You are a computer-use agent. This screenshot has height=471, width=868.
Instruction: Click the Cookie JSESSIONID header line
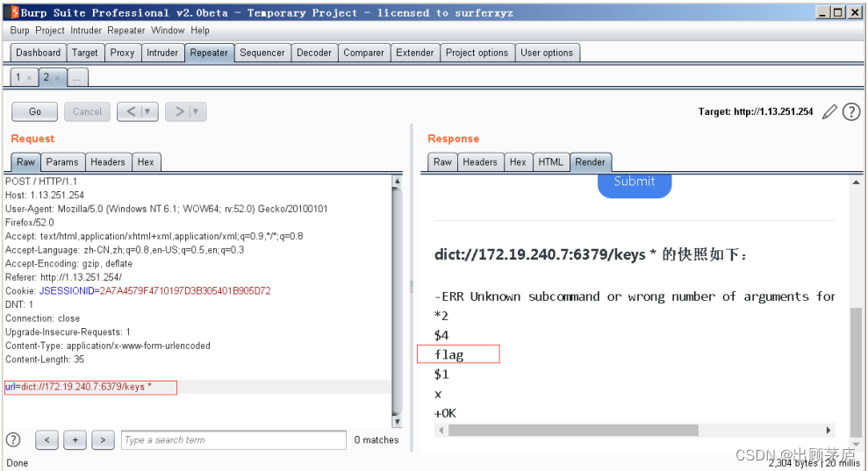tap(138, 291)
